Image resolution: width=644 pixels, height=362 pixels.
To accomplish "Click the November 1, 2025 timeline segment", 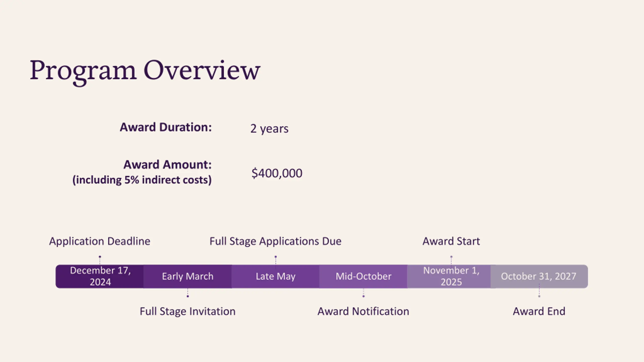I will 451,276.
